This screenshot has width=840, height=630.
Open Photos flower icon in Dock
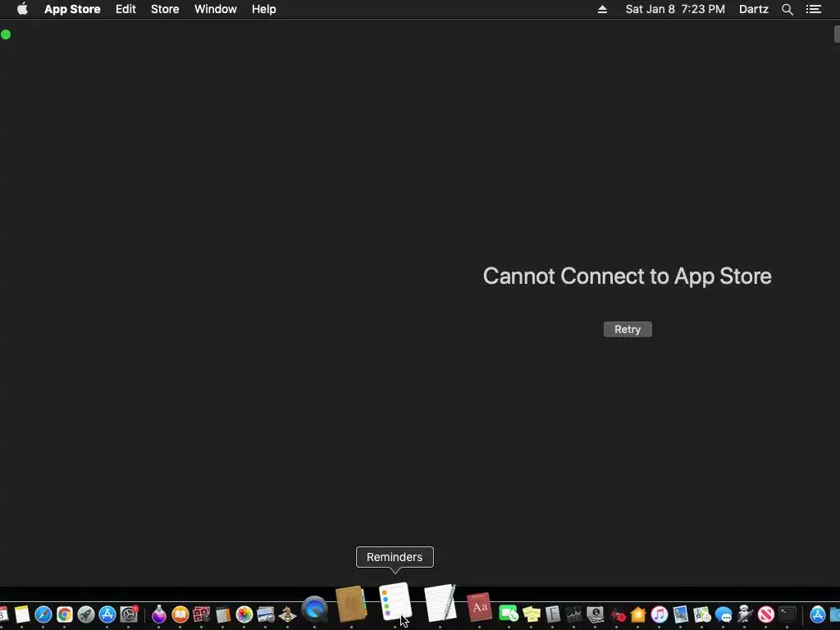244,614
